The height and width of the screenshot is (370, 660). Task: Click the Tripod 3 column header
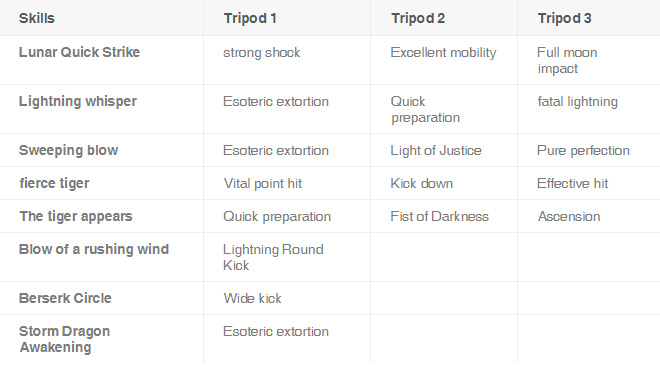click(x=564, y=19)
